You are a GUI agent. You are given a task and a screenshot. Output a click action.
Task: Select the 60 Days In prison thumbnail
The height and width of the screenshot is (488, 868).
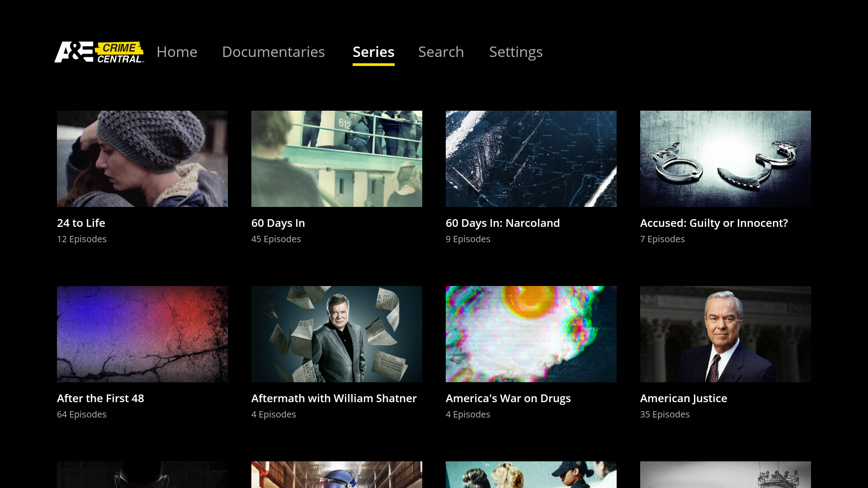point(337,159)
